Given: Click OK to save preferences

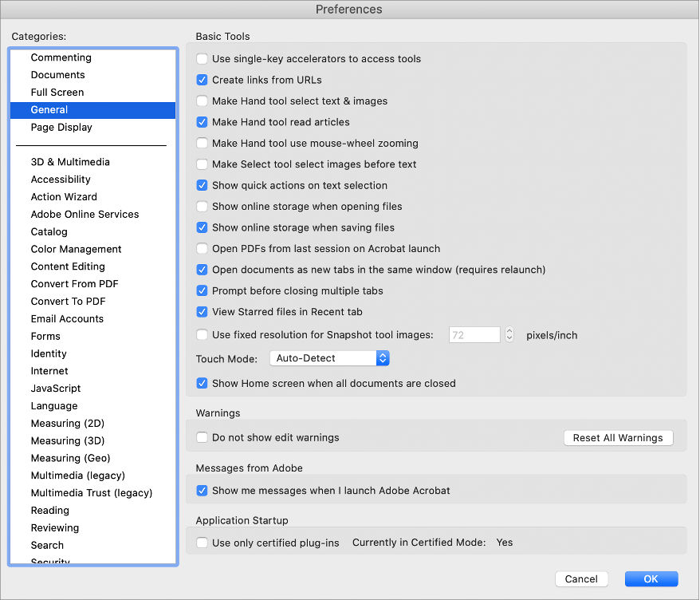Looking at the screenshot, I should pos(651,578).
